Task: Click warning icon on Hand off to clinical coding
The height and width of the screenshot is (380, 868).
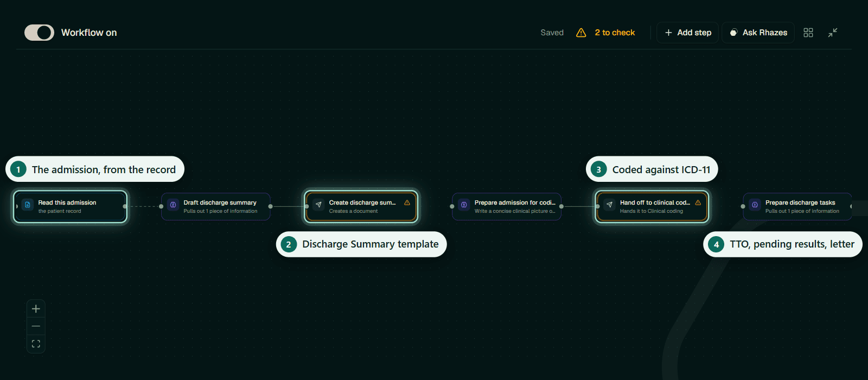Action: click(698, 202)
